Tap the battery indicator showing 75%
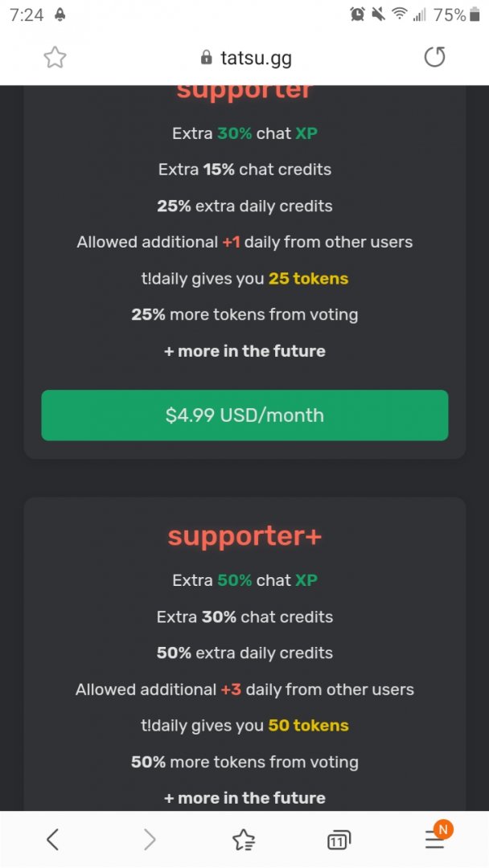 click(474, 14)
